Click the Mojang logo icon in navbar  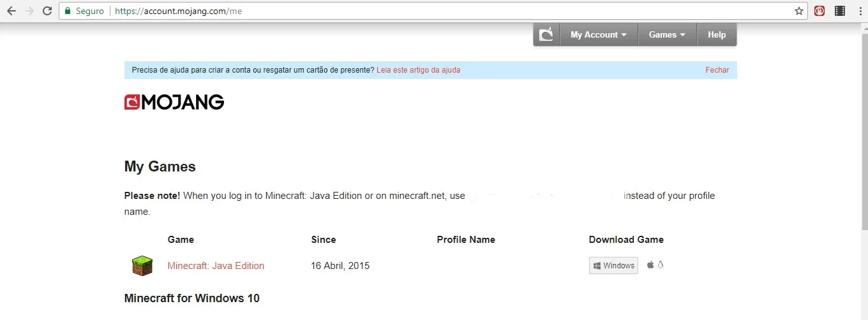[546, 34]
